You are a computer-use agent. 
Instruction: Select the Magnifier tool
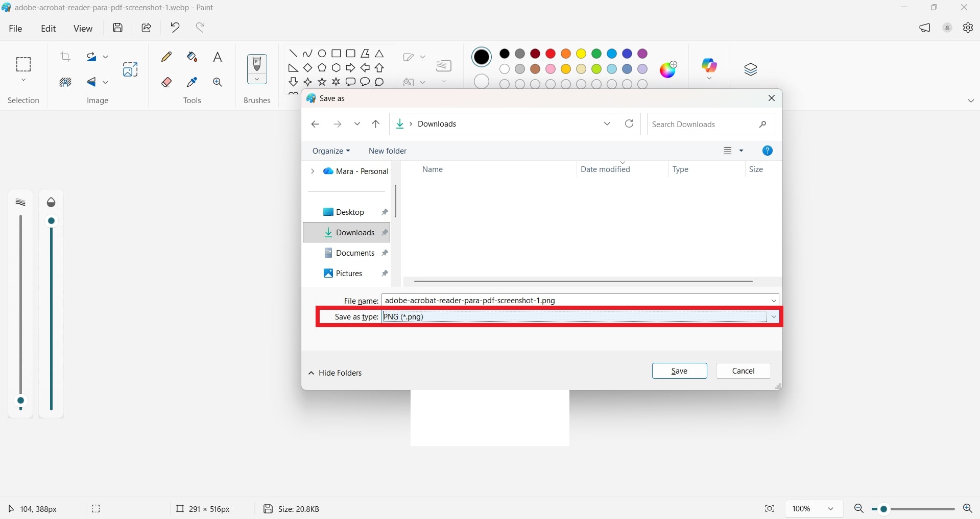[x=218, y=82]
